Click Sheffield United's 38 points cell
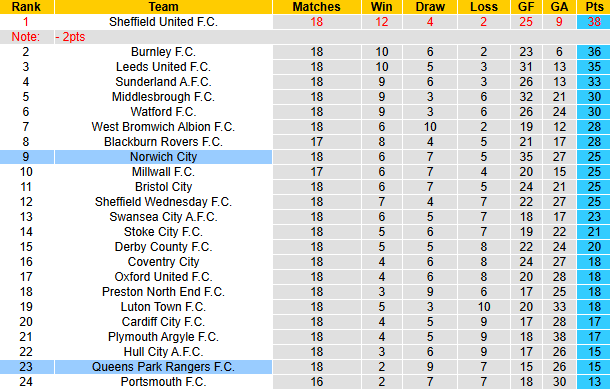This screenshot has height=390, width=610. pyautogui.click(x=594, y=22)
